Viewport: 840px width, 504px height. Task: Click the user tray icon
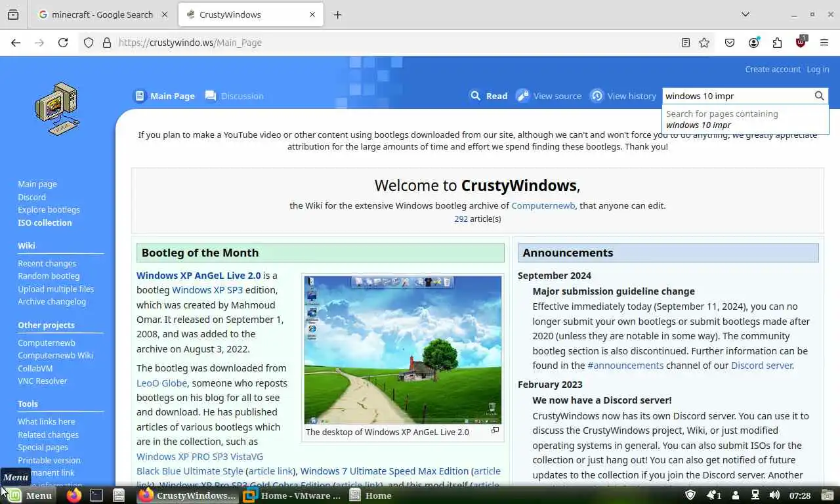point(736,495)
